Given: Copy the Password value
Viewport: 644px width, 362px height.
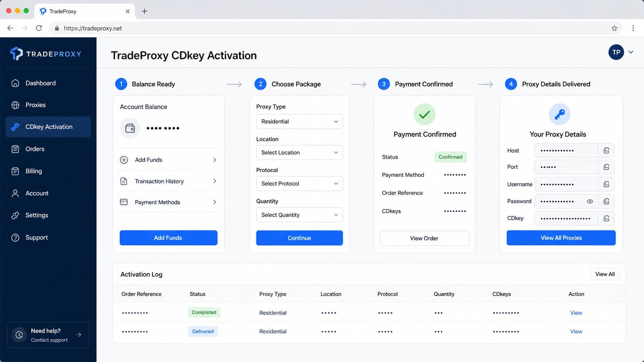Looking at the screenshot, I should pyautogui.click(x=606, y=202).
